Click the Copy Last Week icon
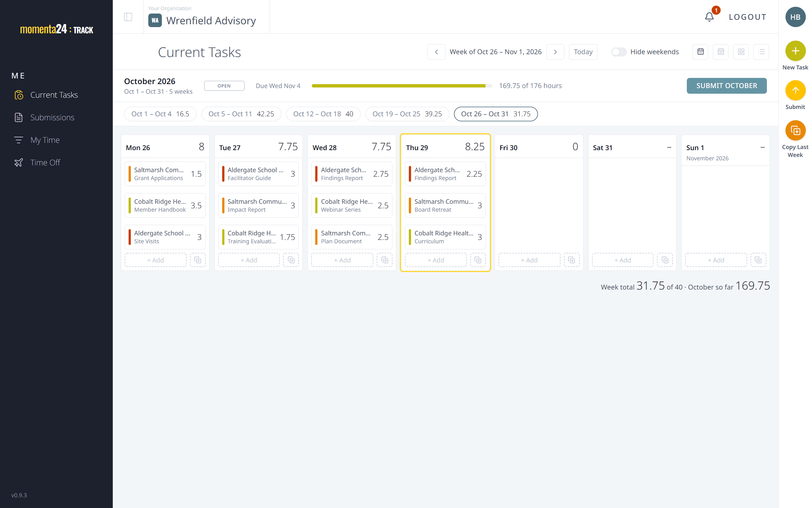Viewport: 812px width, 508px height. [795, 130]
